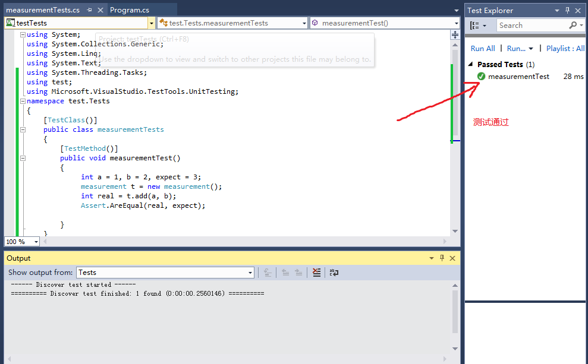Toggle word wrap in Output
This screenshot has height=364, width=588.
(334, 273)
